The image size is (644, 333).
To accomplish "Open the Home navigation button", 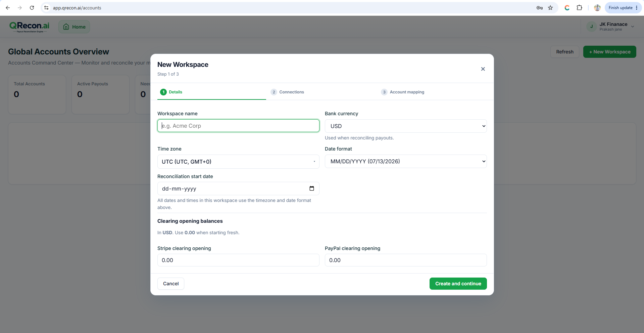I will tap(74, 27).
